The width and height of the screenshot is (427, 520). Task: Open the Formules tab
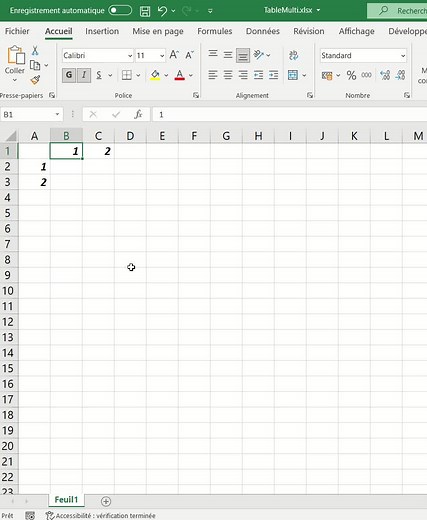215,31
